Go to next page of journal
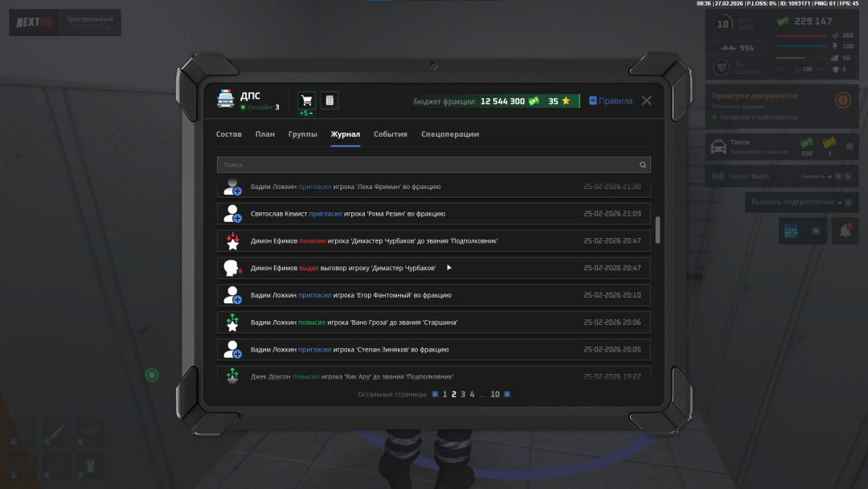The width and height of the screenshot is (868, 489). tap(507, 394)
